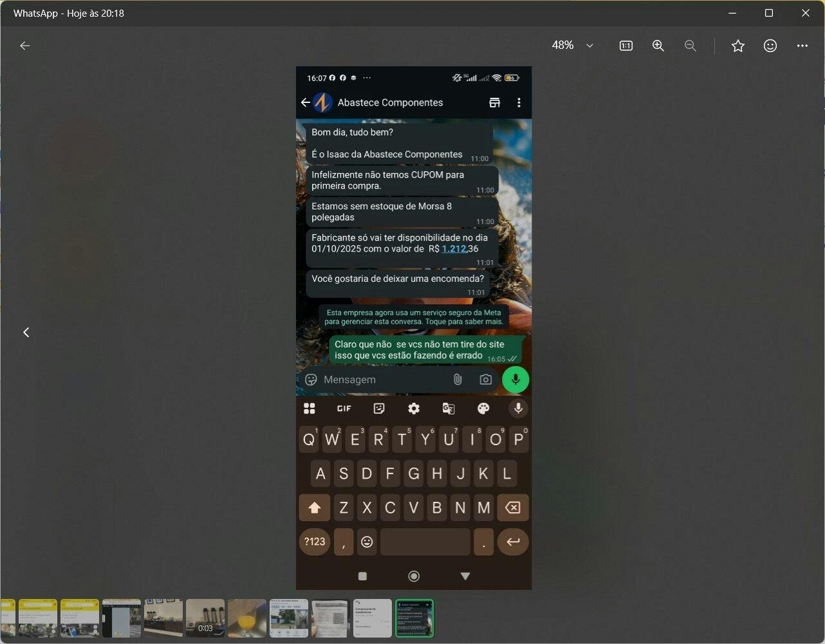Image resolution: width=825 pixels, height=644 pixels.
Task: Open the 48% zoom level dropdown
Action: click(x=572, y=46)
